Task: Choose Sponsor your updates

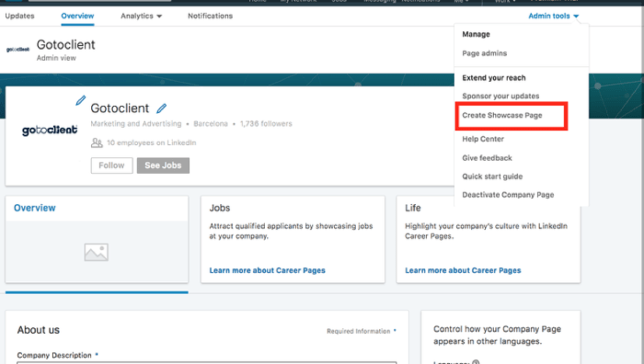Action: [500, 96]
